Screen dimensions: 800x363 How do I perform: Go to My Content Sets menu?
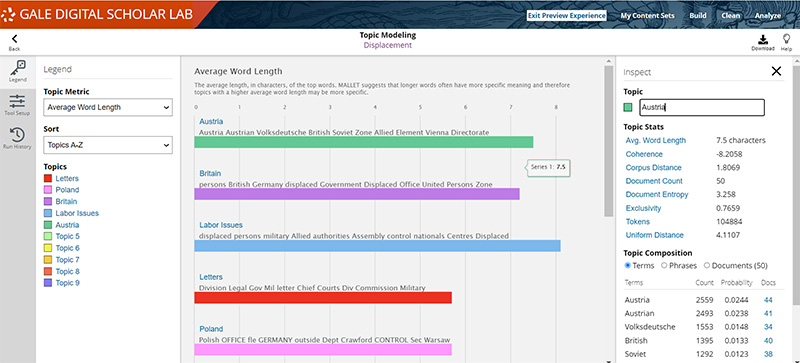pyautogui.click(x=647, y=15)
